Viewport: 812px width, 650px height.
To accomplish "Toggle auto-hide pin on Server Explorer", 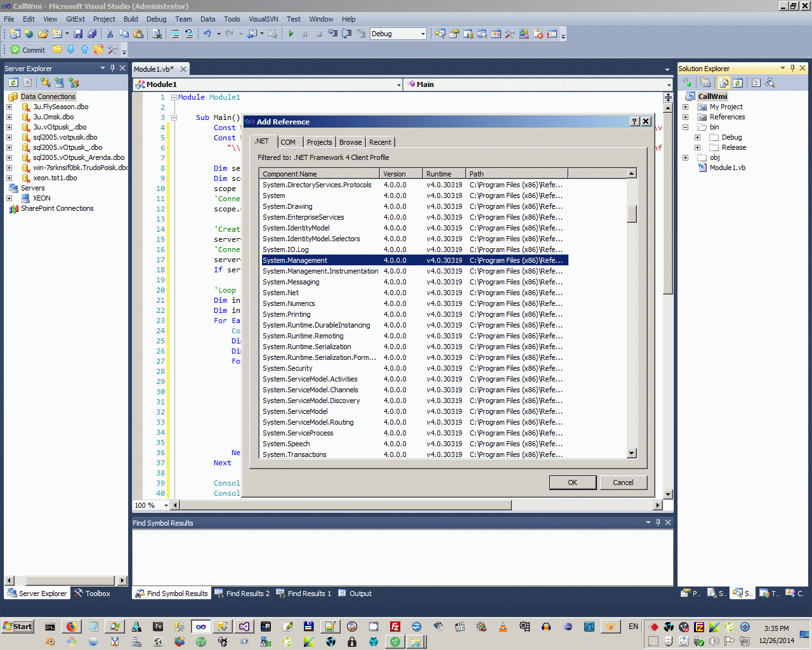I will click(x=112, y=68).
